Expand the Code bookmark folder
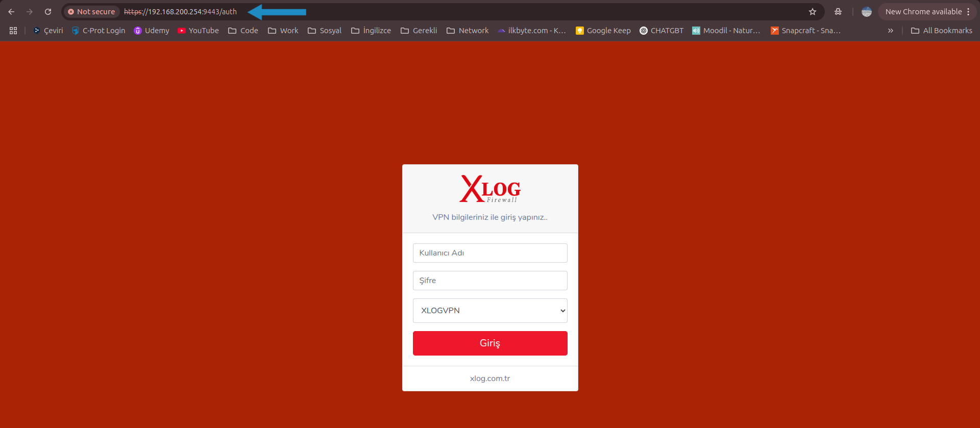 243,31
